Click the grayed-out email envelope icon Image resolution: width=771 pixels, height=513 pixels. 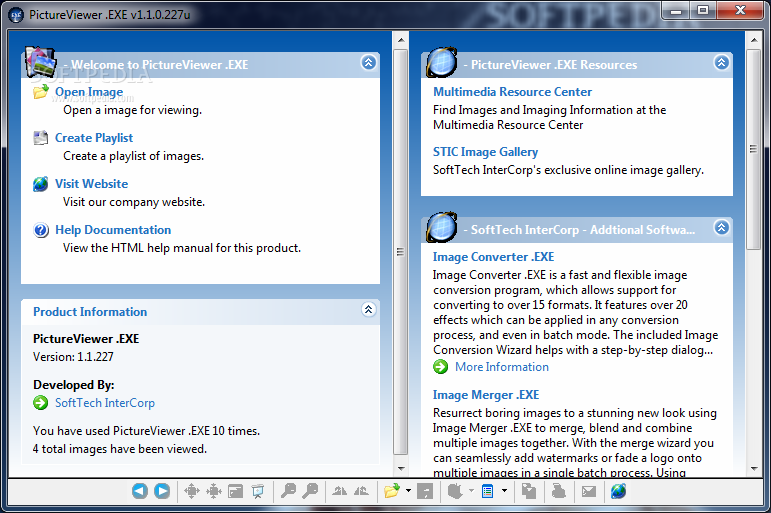[x=589, y=491]
